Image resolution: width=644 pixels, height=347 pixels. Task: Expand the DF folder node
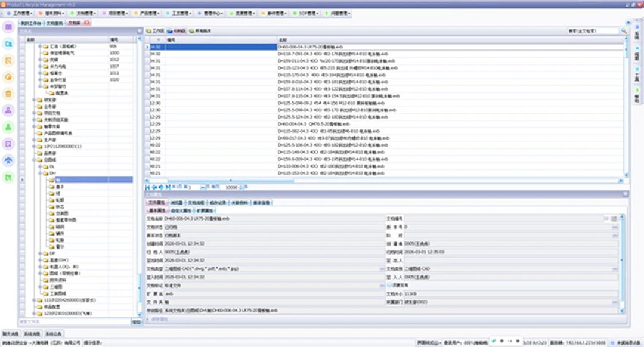click(x=41, y=253)
